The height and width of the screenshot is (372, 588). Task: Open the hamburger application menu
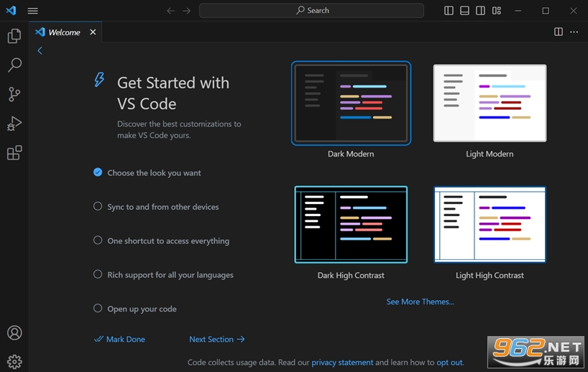coord(32,11)
